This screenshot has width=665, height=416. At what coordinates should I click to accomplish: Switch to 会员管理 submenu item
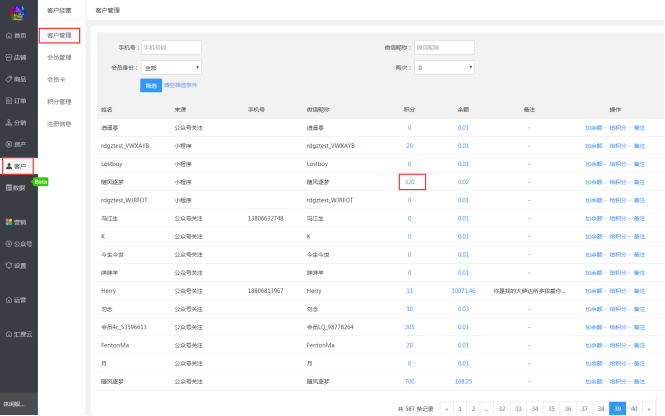[x=60, y=57]
